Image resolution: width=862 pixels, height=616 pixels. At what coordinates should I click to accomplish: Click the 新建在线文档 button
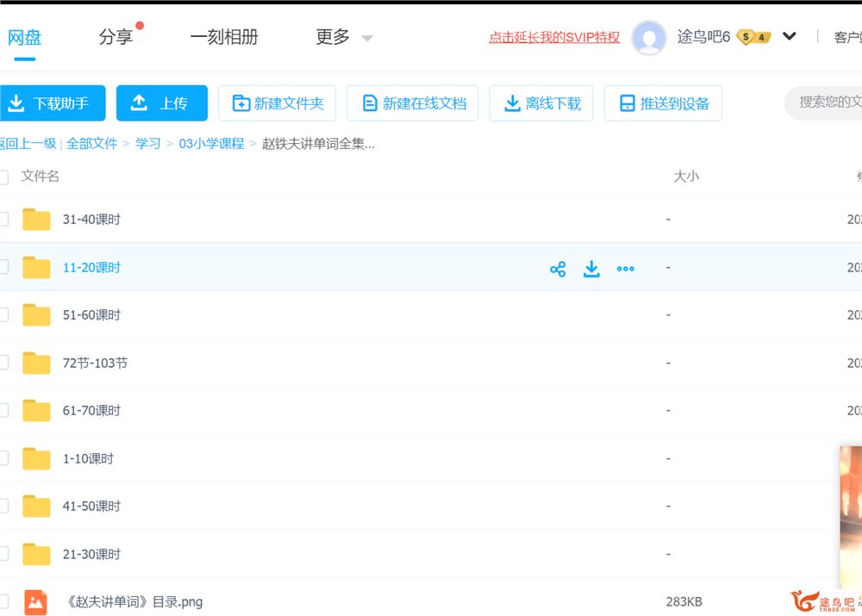pyautogui.click(x=412, y=103)
